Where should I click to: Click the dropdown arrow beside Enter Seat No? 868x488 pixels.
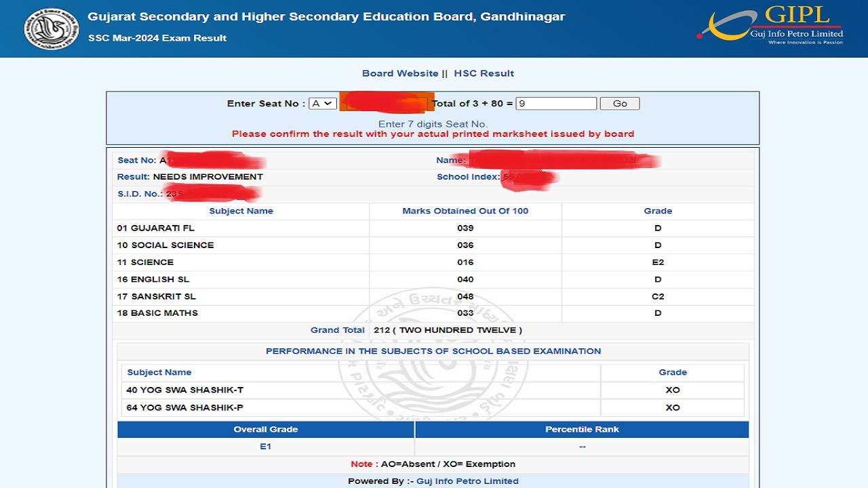328,103
